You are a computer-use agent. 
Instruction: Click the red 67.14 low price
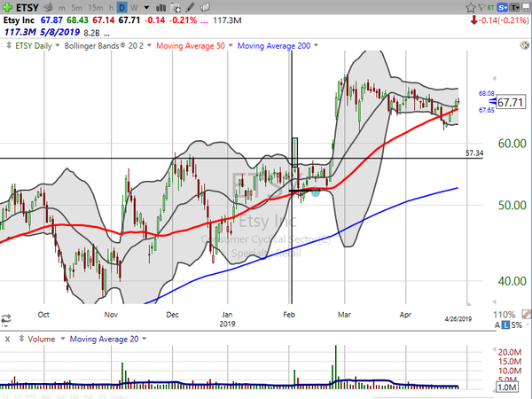[x=104, y=20]
